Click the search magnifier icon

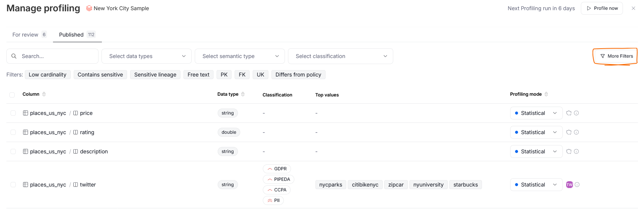click(x=14, y=56)
